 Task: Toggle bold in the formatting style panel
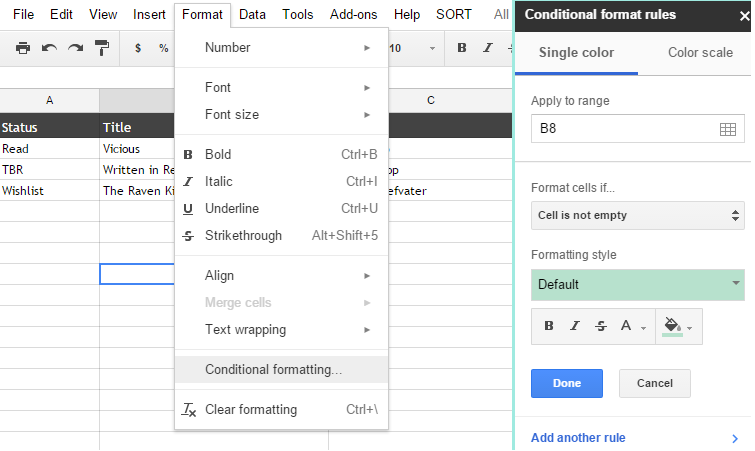pos(548,325)
